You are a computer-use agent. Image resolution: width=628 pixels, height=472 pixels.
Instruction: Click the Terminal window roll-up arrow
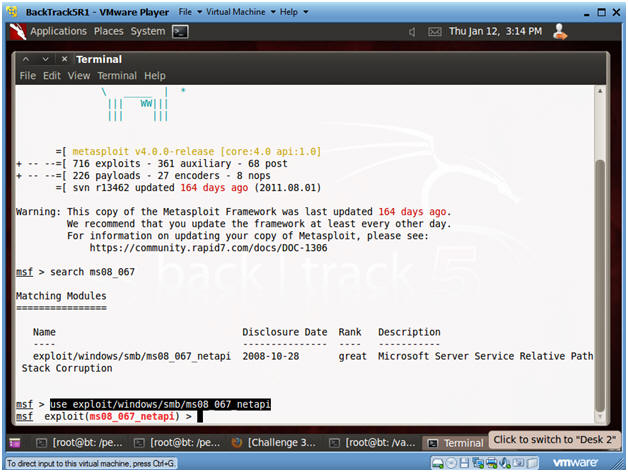26,59
